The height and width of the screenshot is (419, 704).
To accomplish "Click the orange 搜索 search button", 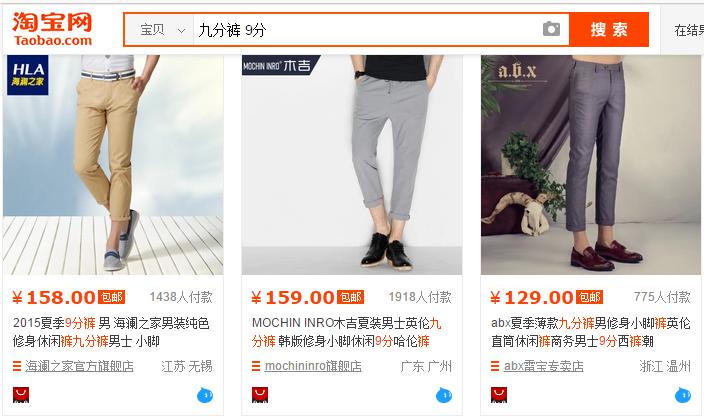I will [609, 30].
